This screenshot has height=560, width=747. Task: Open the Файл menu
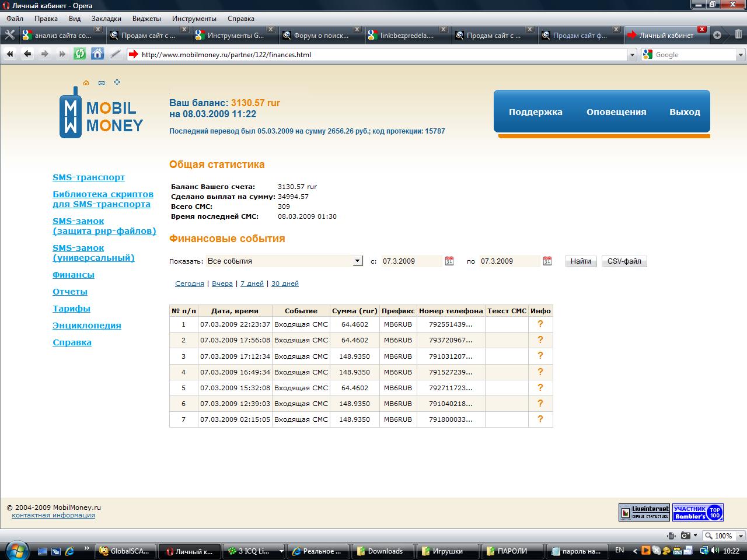pos(15,19)
